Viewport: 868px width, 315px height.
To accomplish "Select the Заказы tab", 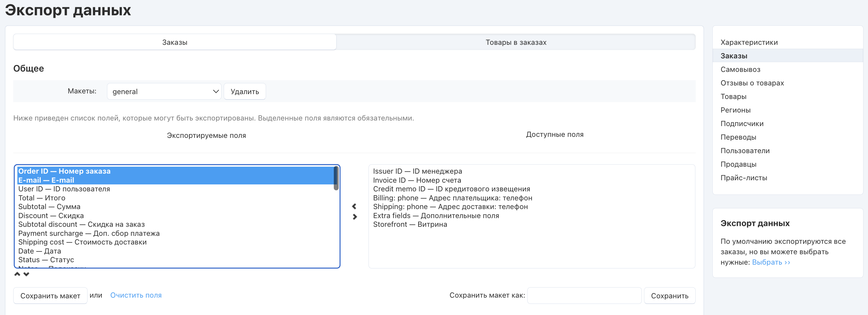I will [175, 42].
